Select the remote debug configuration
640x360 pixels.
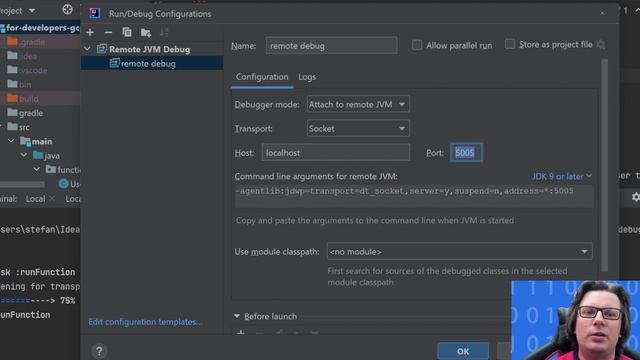[x=152, y=64]
